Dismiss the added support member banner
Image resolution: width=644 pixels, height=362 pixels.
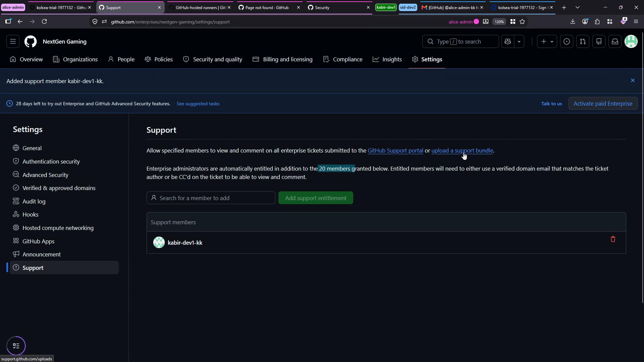[633, 80]
